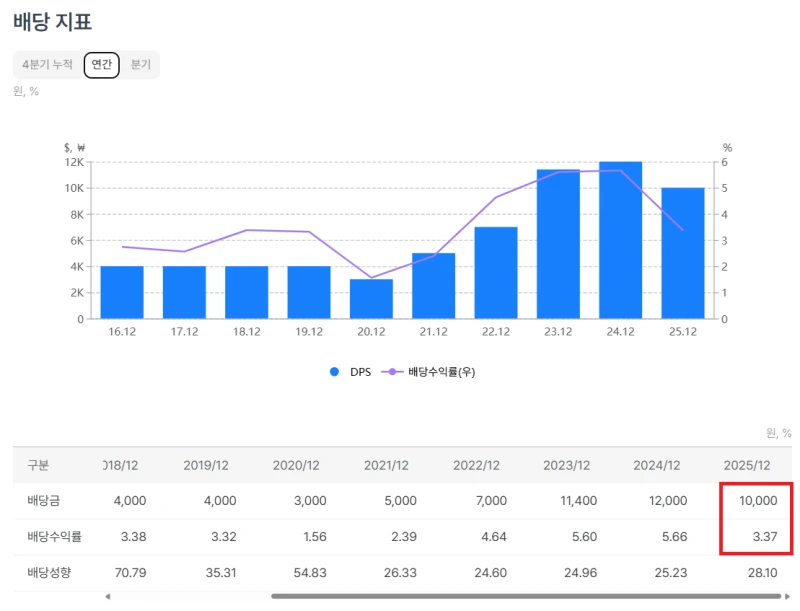Click the 2025/12 column header
Image resolution: width=800 pixels, height=611 pixels.
tap(747, 465)
